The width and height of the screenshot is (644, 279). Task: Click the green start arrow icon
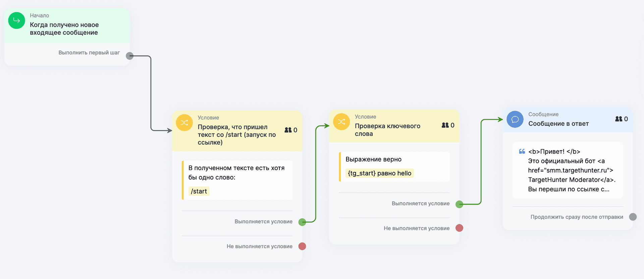click(16, 20)
